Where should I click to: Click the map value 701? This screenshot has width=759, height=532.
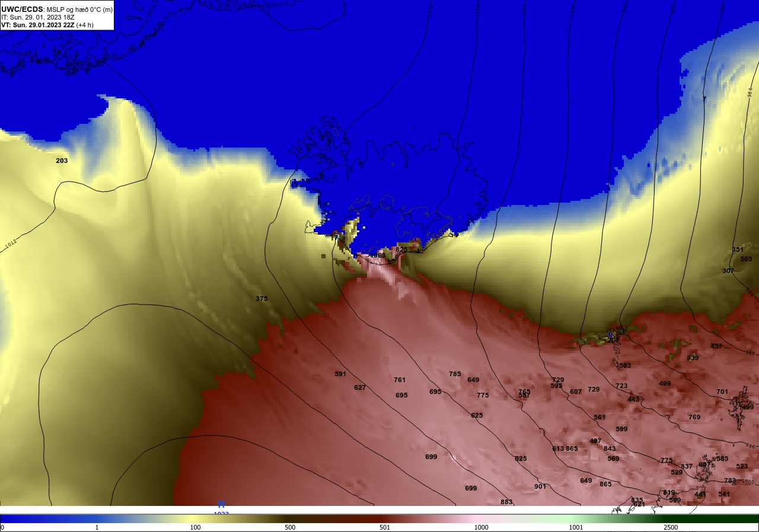pyautogui.click(x=722, y=392)
